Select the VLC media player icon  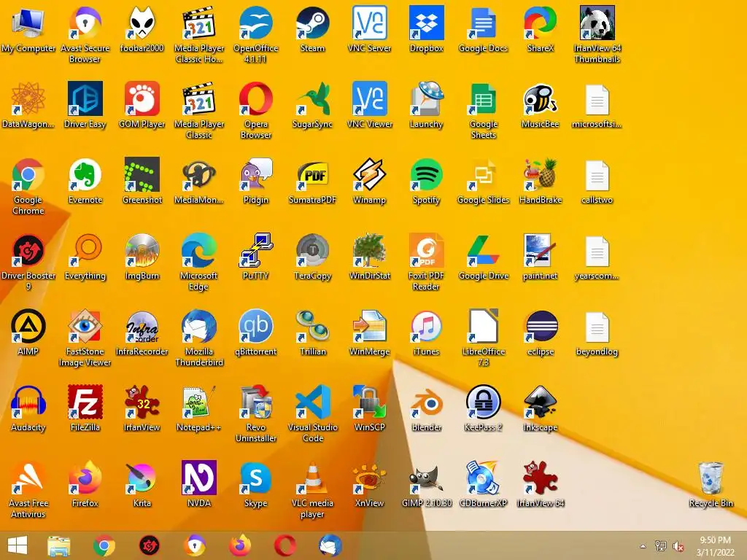(x=312, y=478)
